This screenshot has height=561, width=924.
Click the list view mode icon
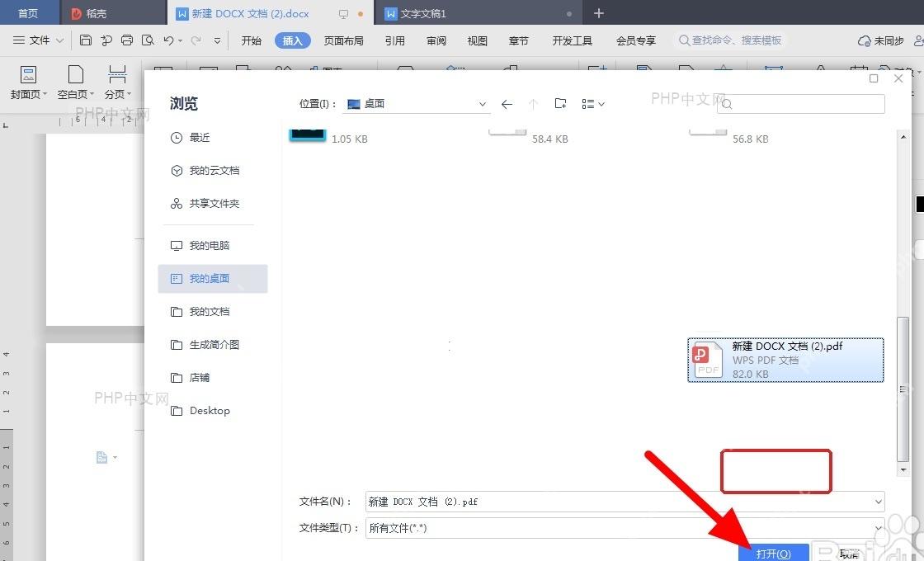coord(587,104)
